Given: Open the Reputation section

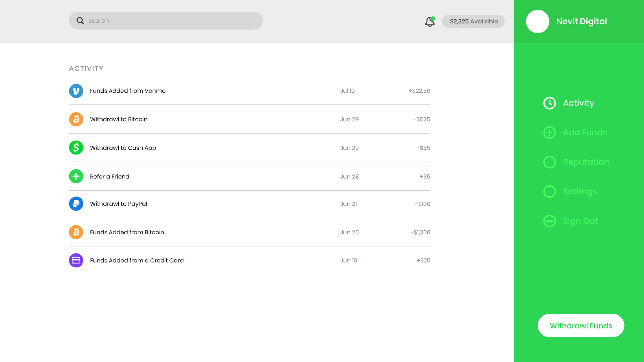Looking at the screenshot, I should (586, 162).
